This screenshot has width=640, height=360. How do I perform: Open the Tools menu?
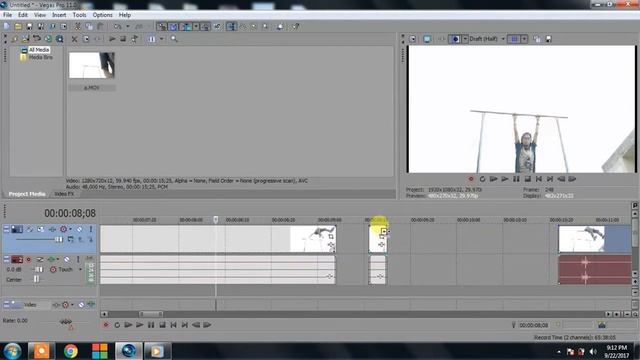pos(79,15)
